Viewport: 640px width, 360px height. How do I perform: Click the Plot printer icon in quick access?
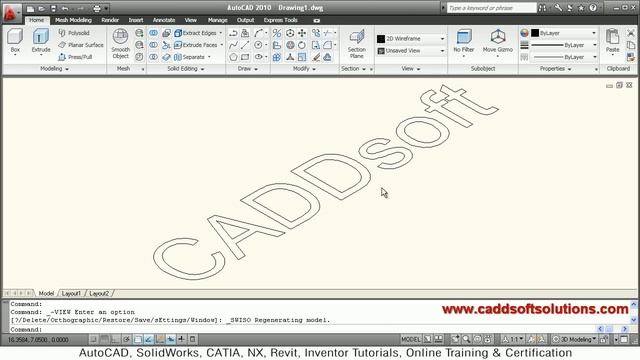(x=96, y=8)
